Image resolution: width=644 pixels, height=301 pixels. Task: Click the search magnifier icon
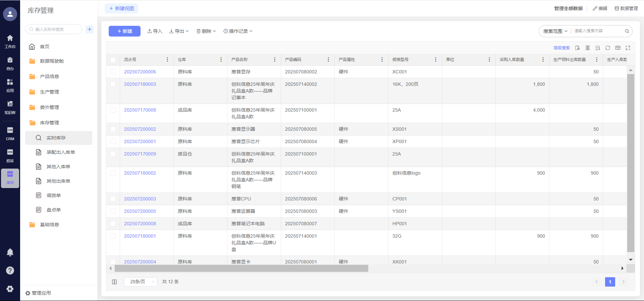[627, 31]
